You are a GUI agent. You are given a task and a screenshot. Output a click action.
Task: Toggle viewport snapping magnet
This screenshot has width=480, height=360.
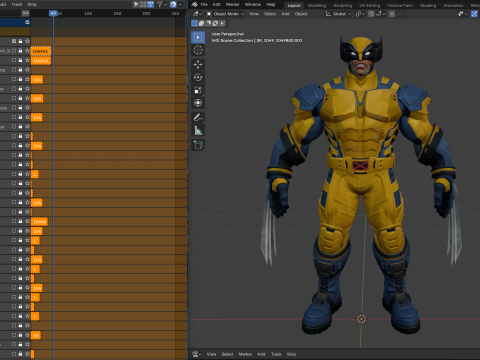(x=371, y=14)
